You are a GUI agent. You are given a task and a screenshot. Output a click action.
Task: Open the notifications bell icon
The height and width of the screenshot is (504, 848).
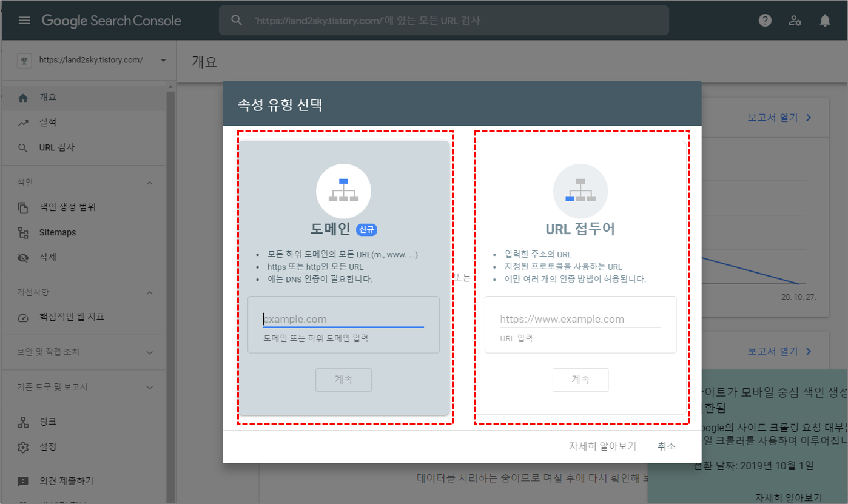click(x=825, y=21)
